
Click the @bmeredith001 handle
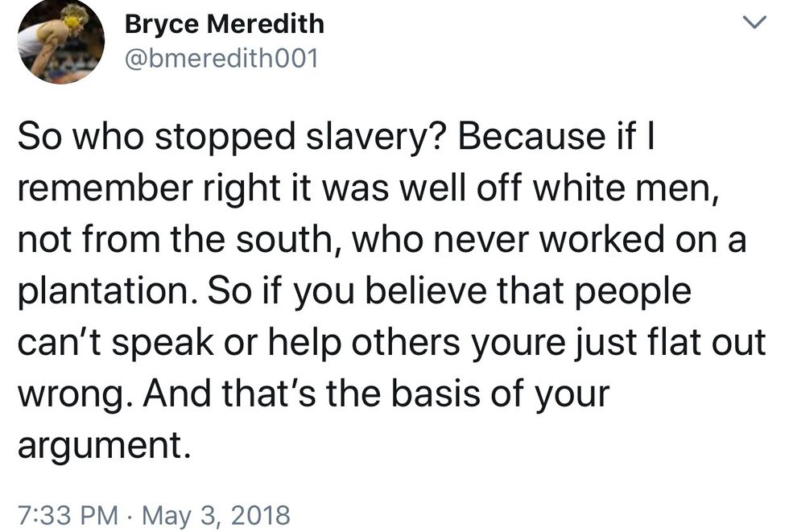click(221, 57)
